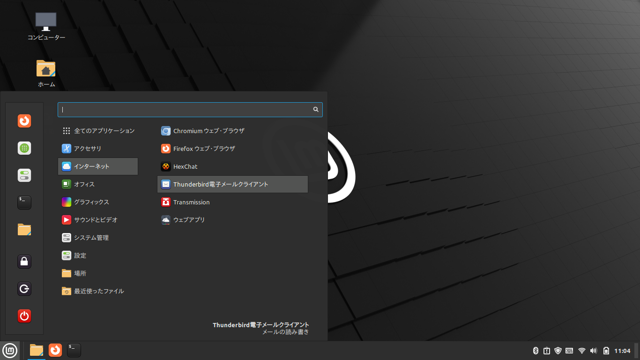The image size is (640, 360).
Task: Select インターネット category
Action: click(98, 167)
